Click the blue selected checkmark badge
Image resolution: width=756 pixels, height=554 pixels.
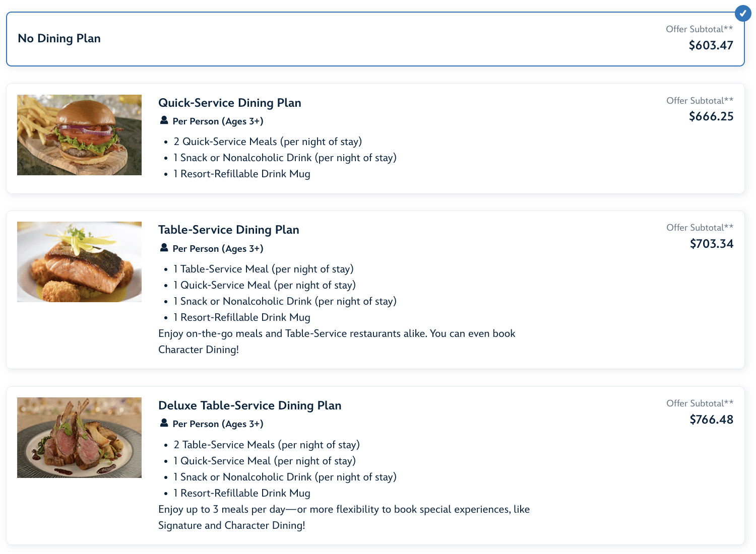pos(742,13)
